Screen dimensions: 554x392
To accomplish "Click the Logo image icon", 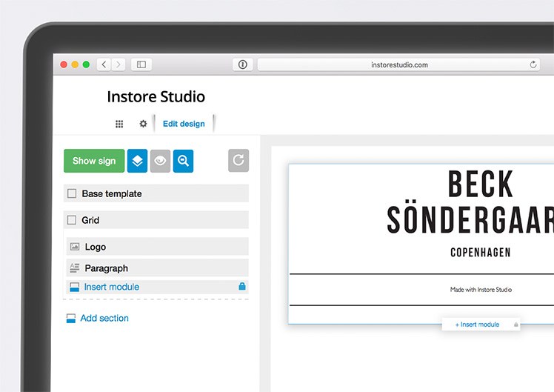I will click(75, 246).
